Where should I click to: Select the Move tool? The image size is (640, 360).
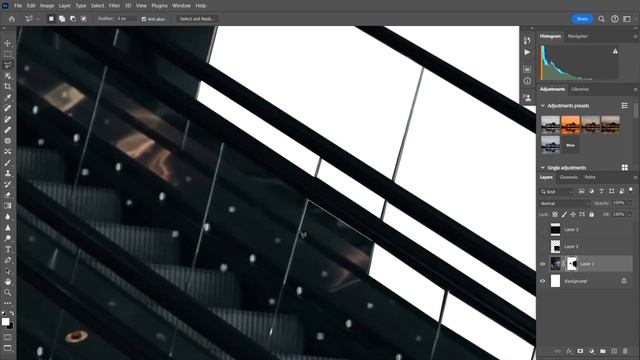click(x=7, y=43)
